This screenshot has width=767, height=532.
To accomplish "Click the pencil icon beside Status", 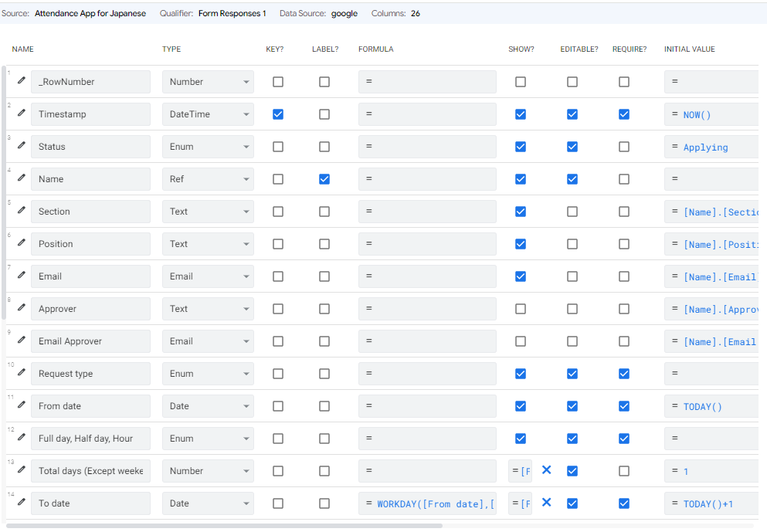I will pyautogui.click(x=21, y=145).
